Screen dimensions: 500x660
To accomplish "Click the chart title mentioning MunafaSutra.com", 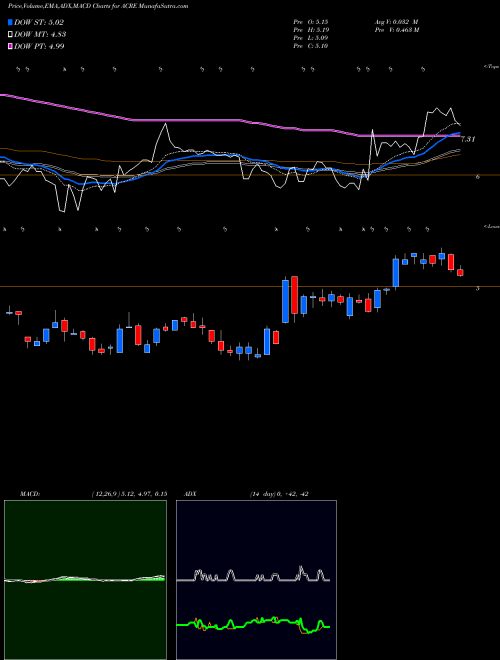I will click(x=98, y=6).
